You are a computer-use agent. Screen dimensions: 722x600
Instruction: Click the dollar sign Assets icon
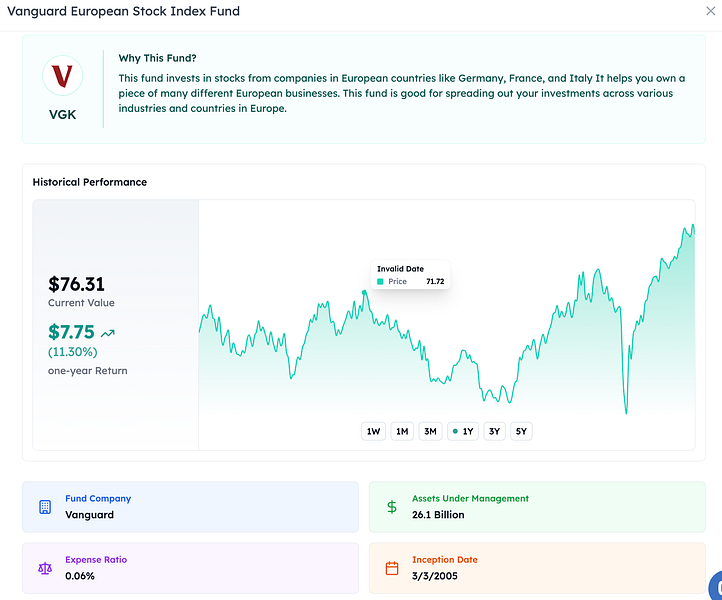coord(392,507)
